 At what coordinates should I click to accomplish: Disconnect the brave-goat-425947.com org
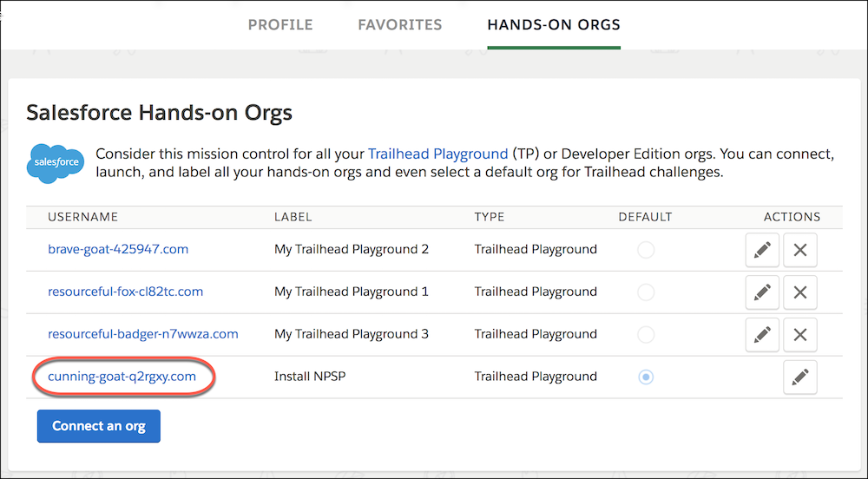click(x=800, y=250)
